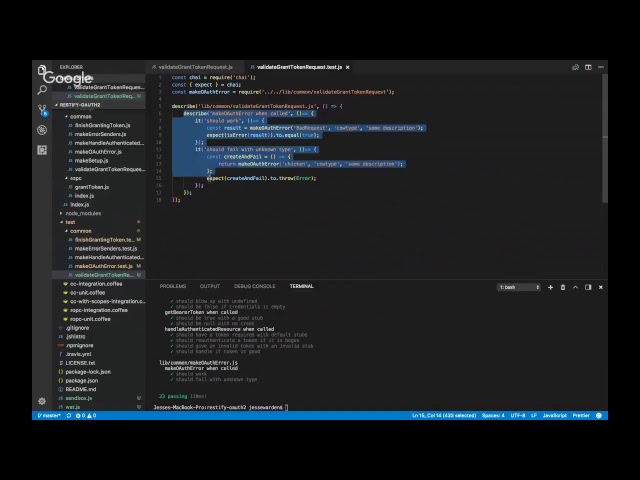Screen dimensions: 640x480
Task: Collapse the ropc folder
Action: pyautogui.click(x=76, y=178)
